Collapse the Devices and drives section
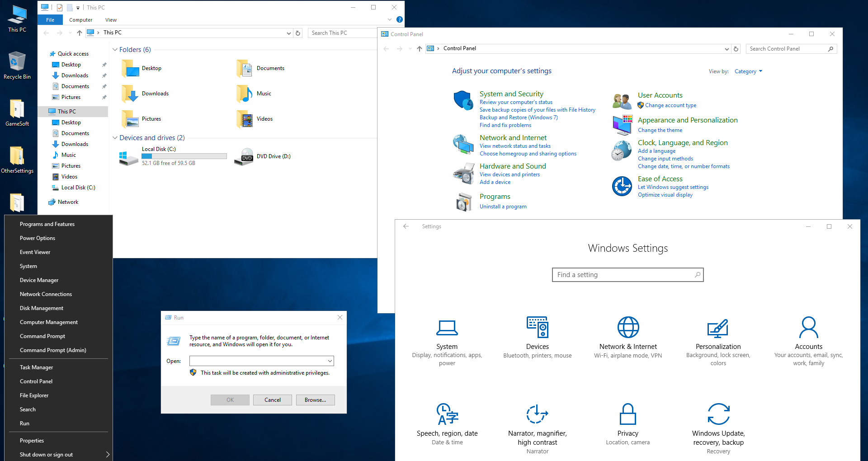The height and width of the screenshot is (461, 868). (115, 138)
